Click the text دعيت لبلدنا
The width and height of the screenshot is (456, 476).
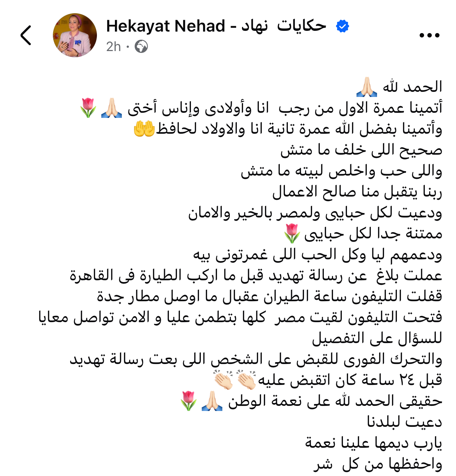tap(404, 422)
